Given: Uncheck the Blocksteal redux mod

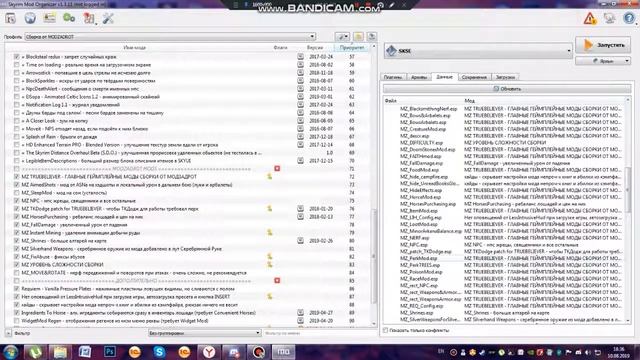Looking at the screenshot, I should [16, 57].
